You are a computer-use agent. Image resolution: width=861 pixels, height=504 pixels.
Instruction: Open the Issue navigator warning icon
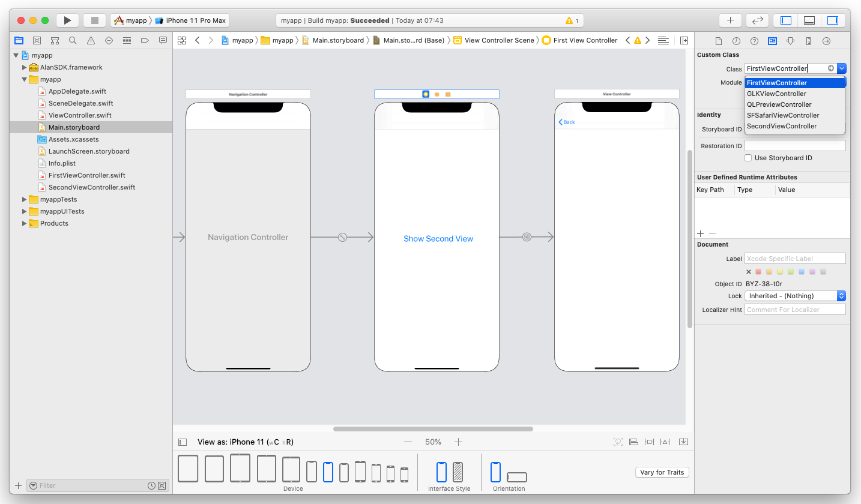click(91, 40)
